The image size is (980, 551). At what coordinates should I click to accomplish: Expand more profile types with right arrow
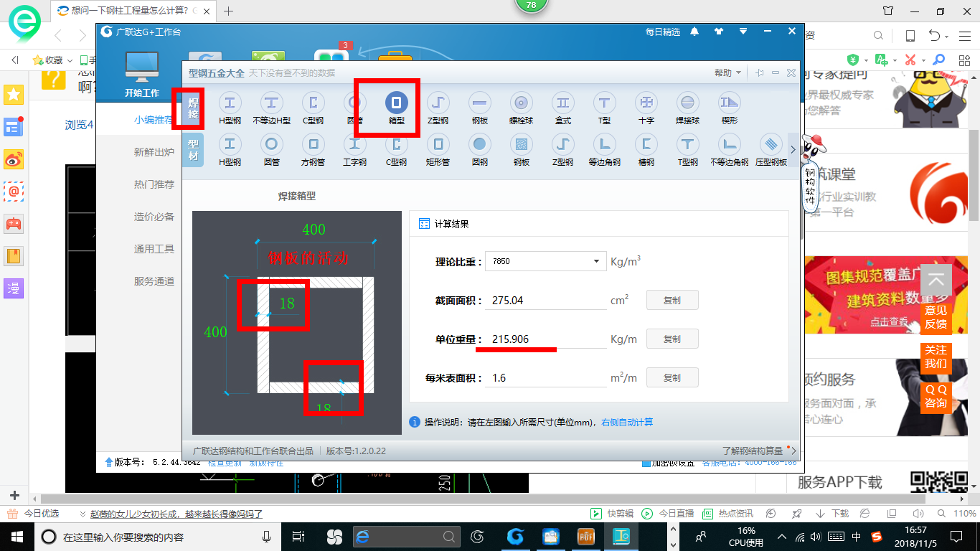click(x=793, y=150)
